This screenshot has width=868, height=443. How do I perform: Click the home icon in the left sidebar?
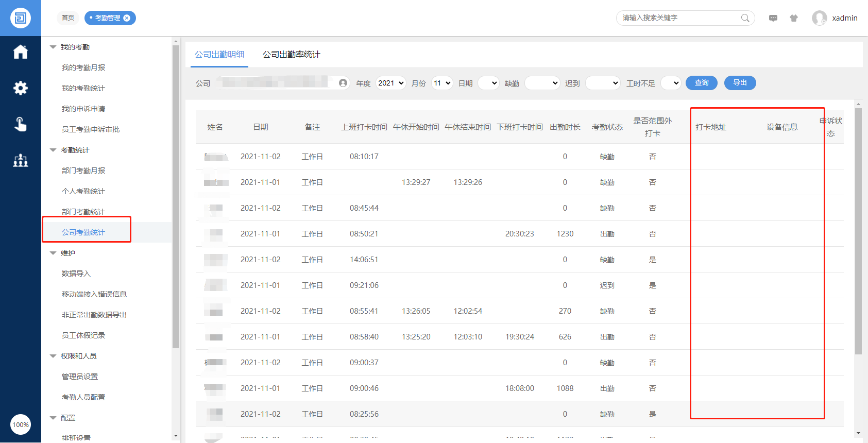point(21,52)
